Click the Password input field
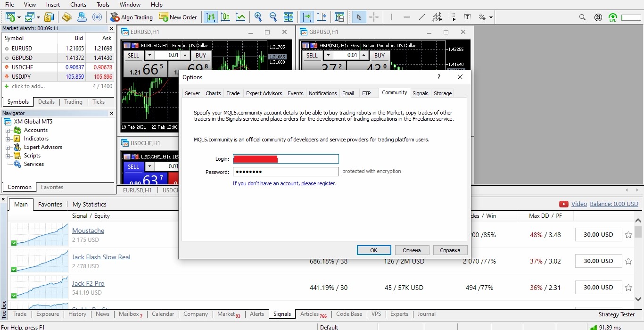 286,172
